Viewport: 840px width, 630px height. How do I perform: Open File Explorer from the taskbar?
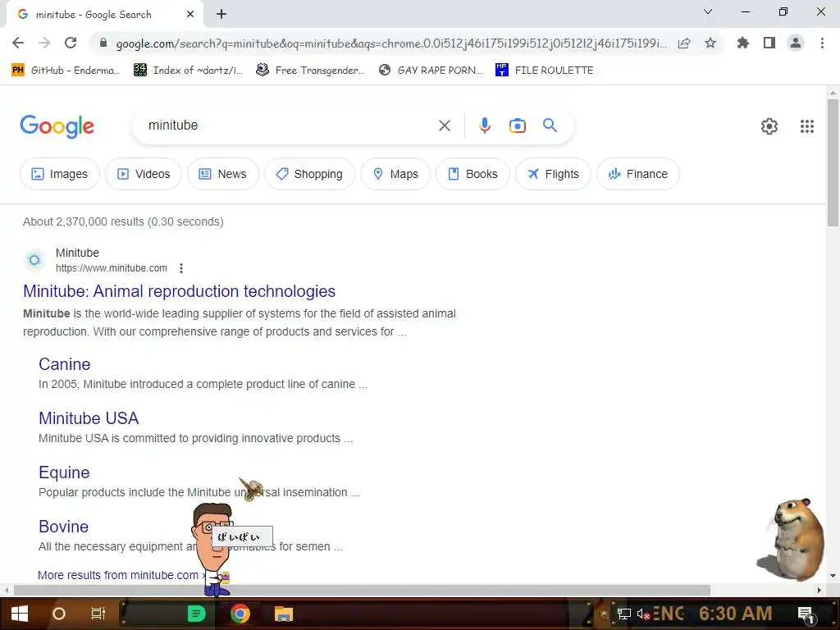[x=283, y=614]
